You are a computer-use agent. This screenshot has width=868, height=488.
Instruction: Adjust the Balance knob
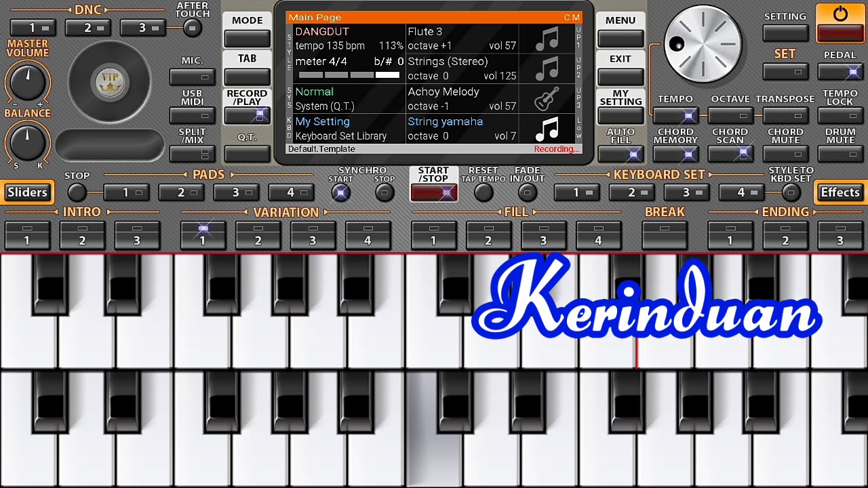coord(28,142)
